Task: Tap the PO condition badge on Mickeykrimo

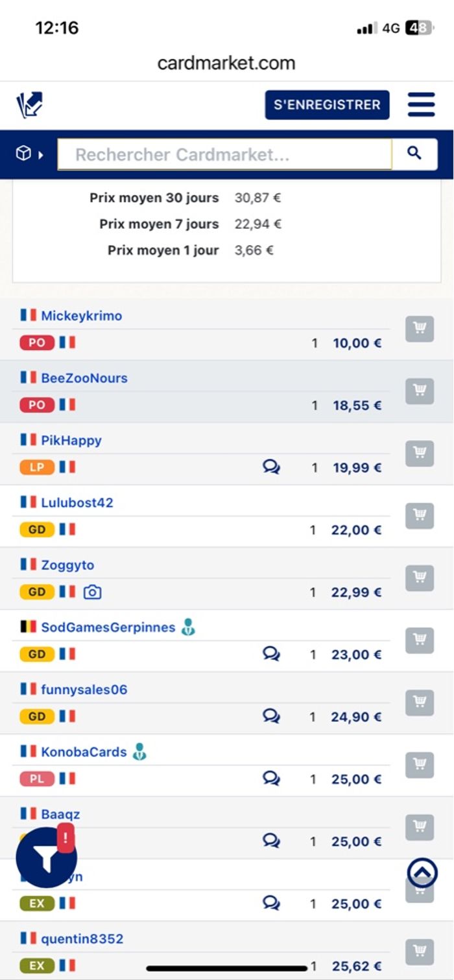Action: 37,343
